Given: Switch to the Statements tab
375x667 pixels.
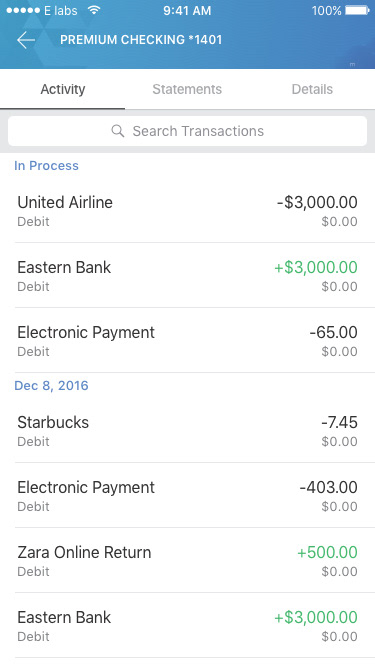Looking at the screenshot, I should tap(187, 89).
